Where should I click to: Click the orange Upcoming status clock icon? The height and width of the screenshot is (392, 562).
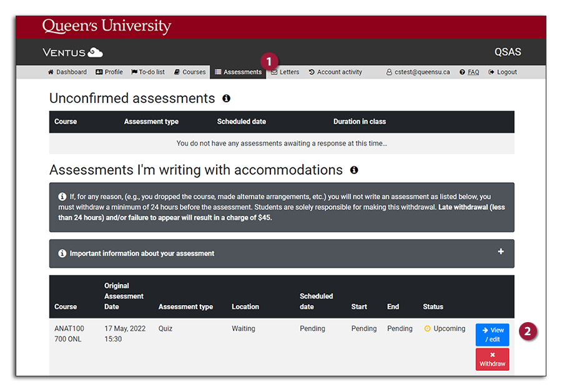428,328
